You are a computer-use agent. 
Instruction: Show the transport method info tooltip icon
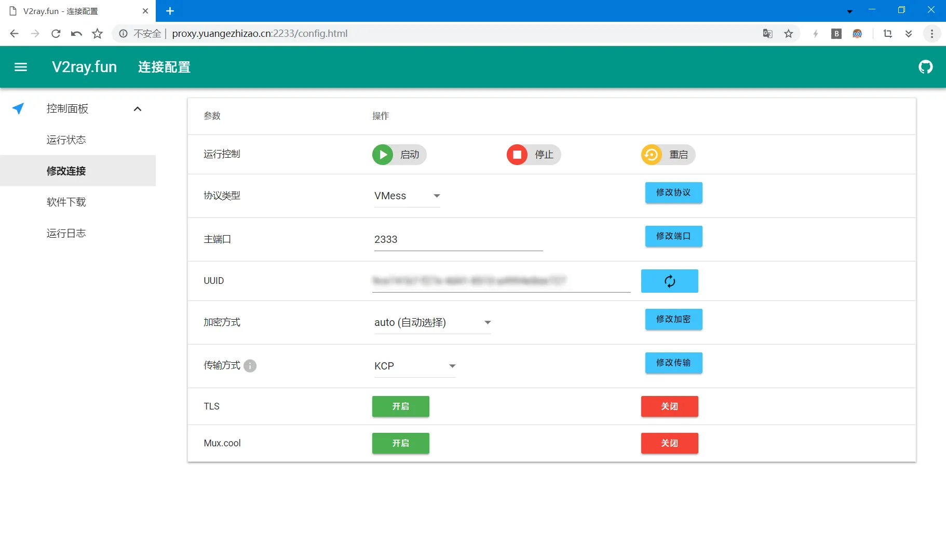pos(250,366)
